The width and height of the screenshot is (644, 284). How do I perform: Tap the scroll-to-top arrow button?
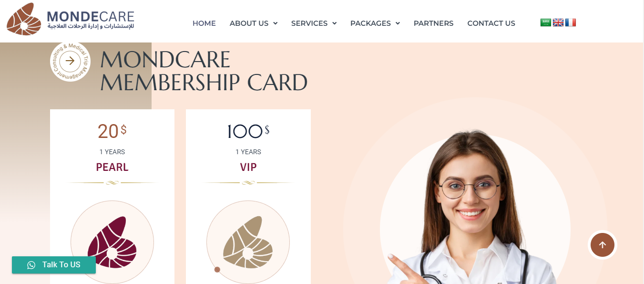[603, 245]
